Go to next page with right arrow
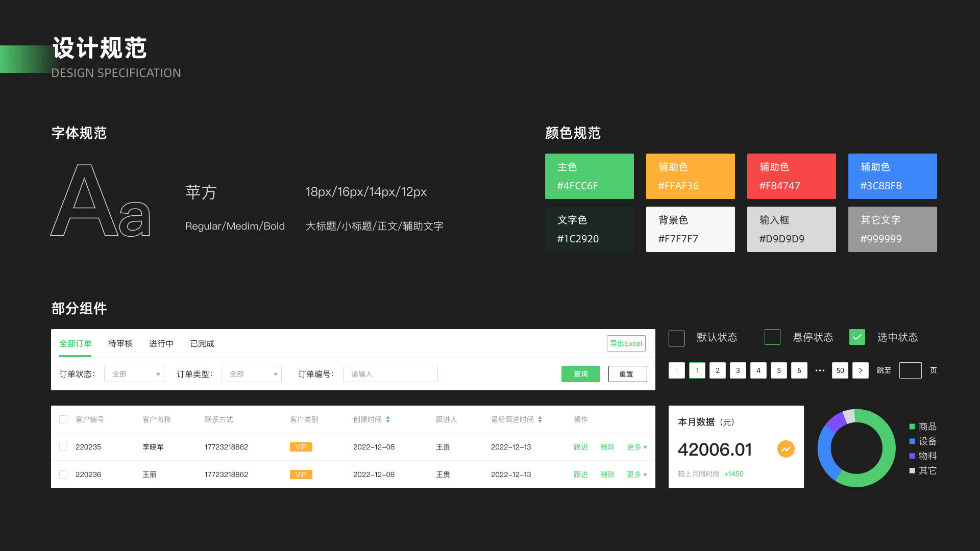 pos(860,370)
